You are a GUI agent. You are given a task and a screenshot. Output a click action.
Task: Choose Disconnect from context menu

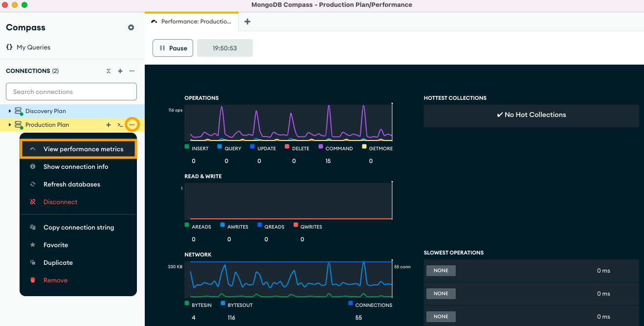[78, 202]
